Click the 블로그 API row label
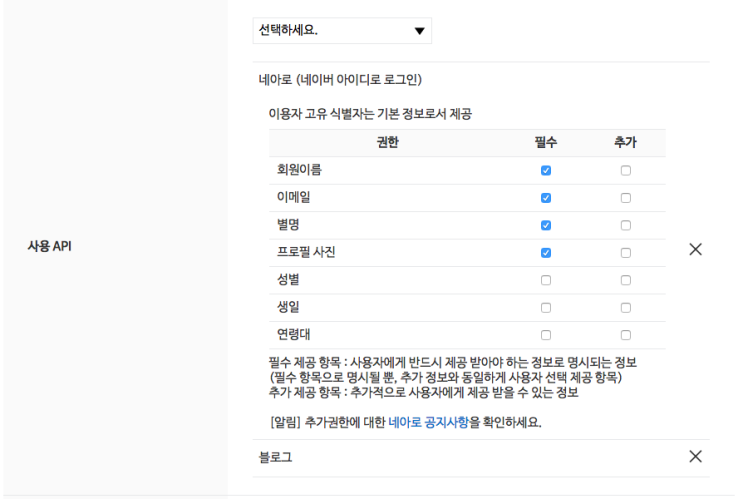Viewport: 743px width, 499px height. click(275, 457)
